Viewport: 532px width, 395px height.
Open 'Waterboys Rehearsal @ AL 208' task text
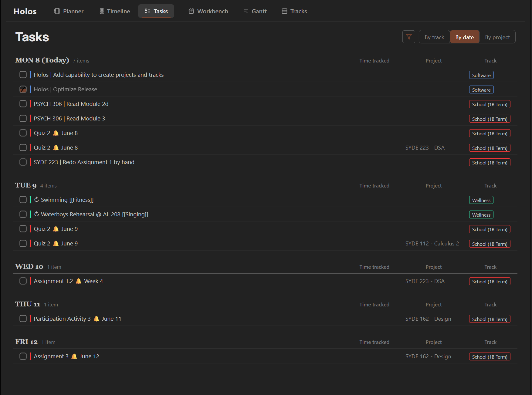pyautogui.click(x=94, y=214)
